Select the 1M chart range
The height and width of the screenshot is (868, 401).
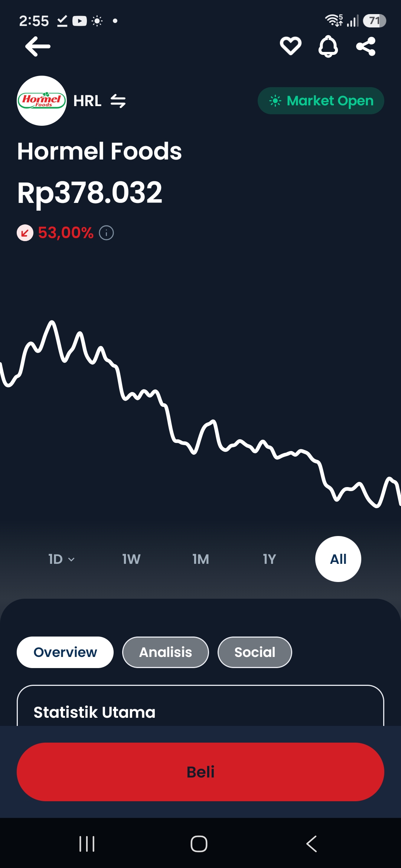tap(200, 559)
